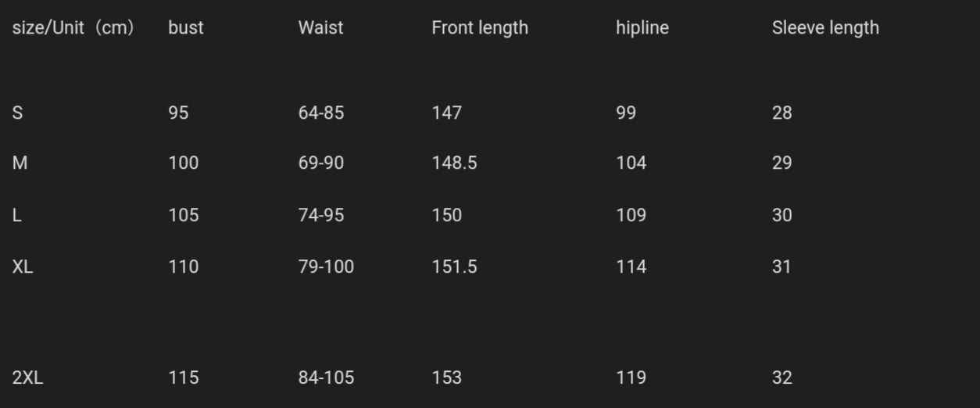Click front length value 148.5
This screenshot has height=408, width=980.
pos(454,163)
